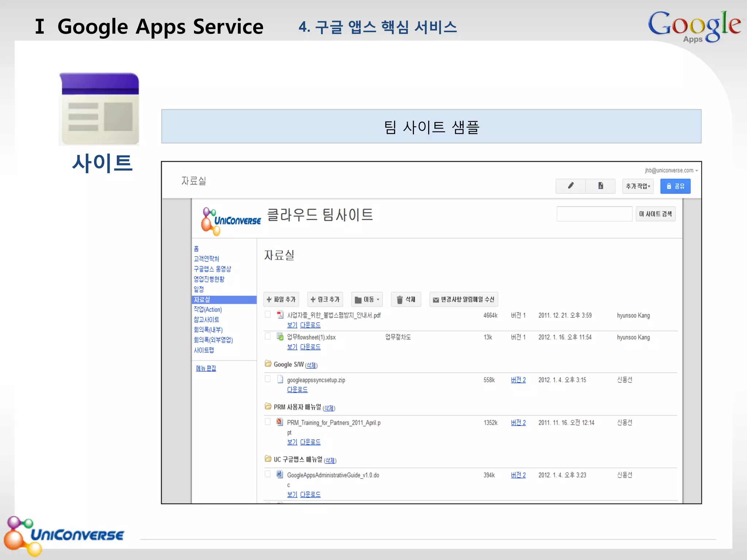Click the 메뉴 편집 link
This screenshot has height=560, width=747.
(206, 368)
